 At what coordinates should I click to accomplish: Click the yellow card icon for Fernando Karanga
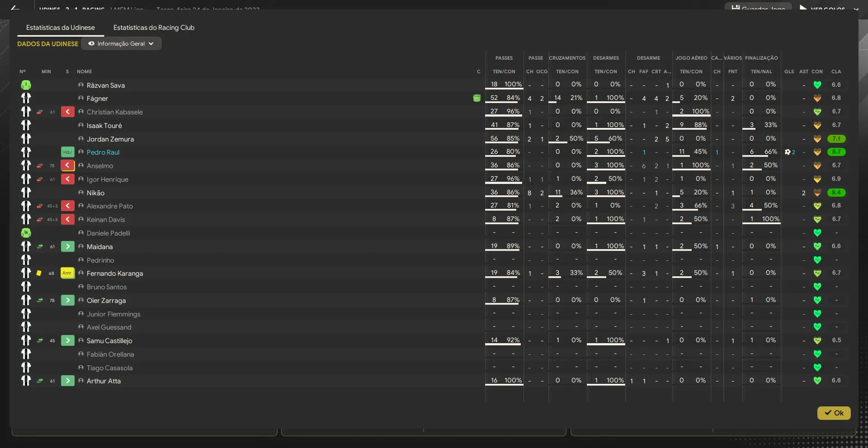[39, 274]
